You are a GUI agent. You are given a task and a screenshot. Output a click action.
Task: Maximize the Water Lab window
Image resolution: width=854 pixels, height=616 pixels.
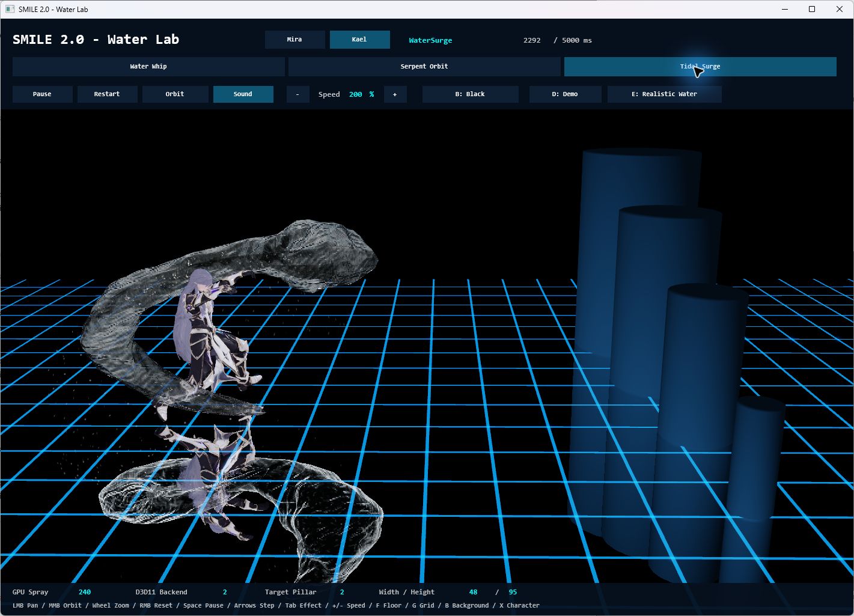click(x=812, y=9)
